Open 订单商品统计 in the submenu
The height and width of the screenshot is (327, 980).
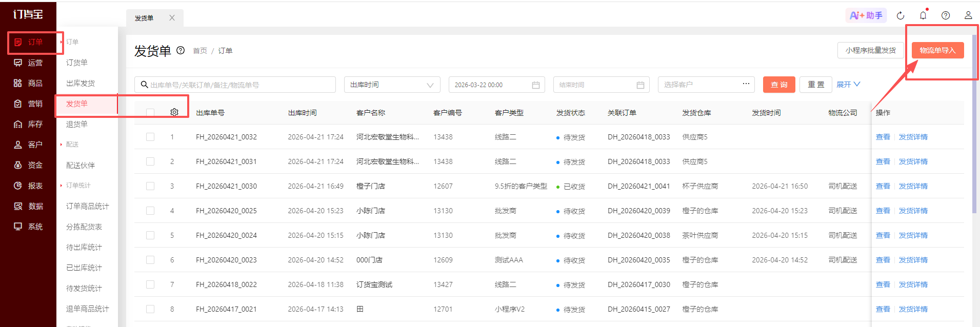(x=88, y=206)
